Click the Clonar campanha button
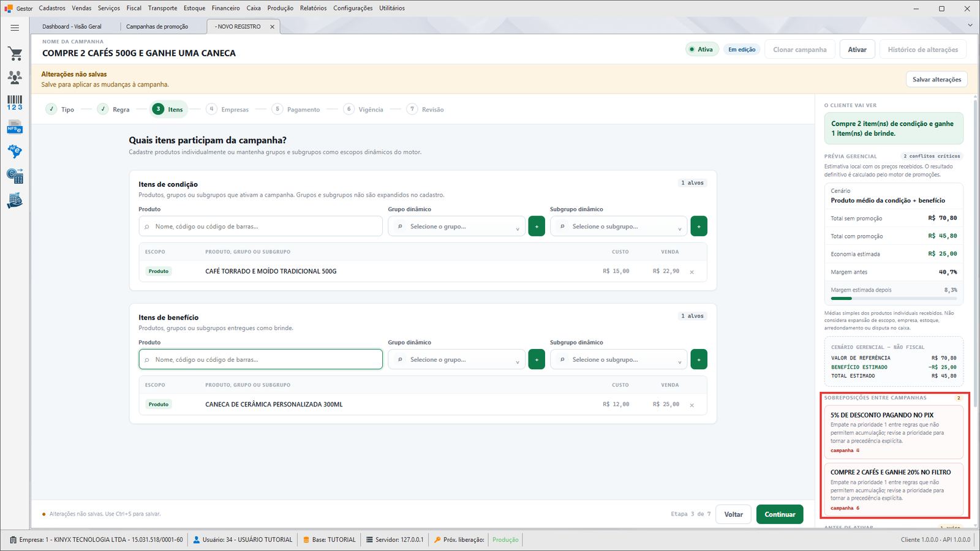The width and height of the screenshot is (980, 551). (x=800, y=50)
